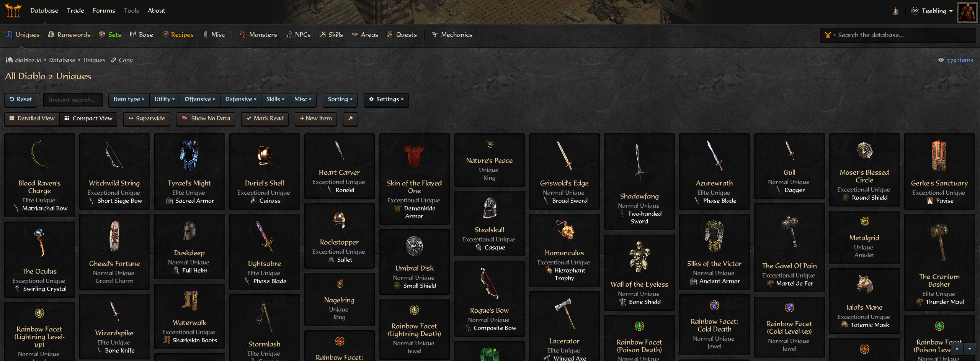The height and width of the screenshot is (361, 980).
Task: Switch to Compact View
Action: 88,119
